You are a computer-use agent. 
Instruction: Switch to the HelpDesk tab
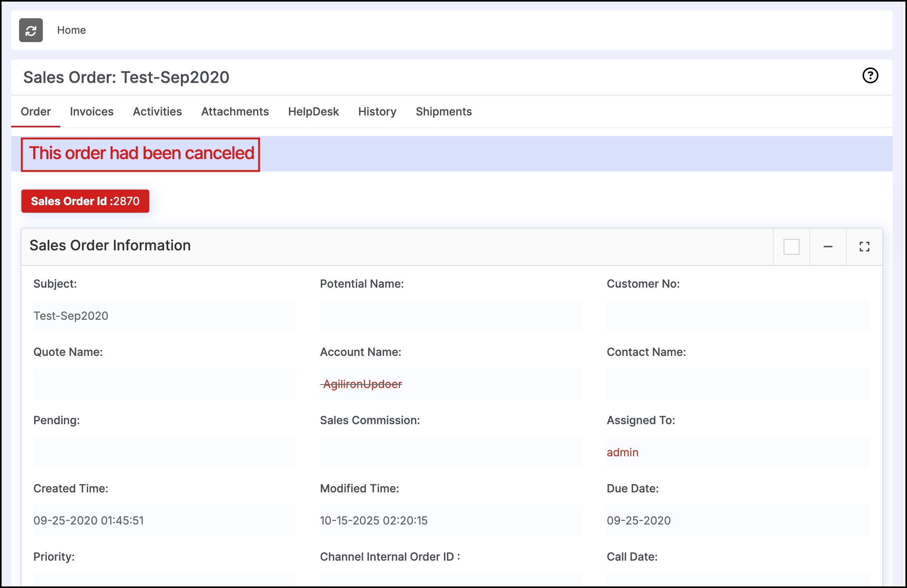(x=313, y=111)
